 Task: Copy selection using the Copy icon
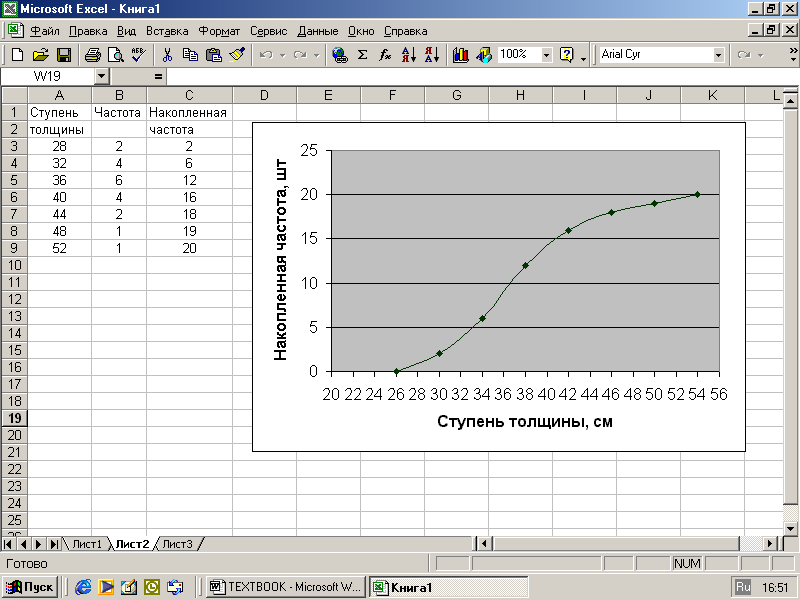point(190,55)
